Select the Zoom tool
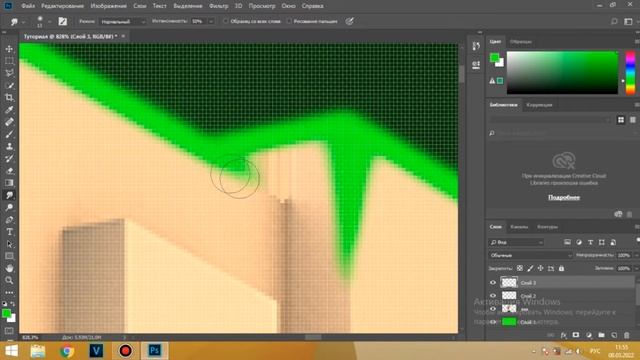The image size is (640, 360). click(9, 280)
